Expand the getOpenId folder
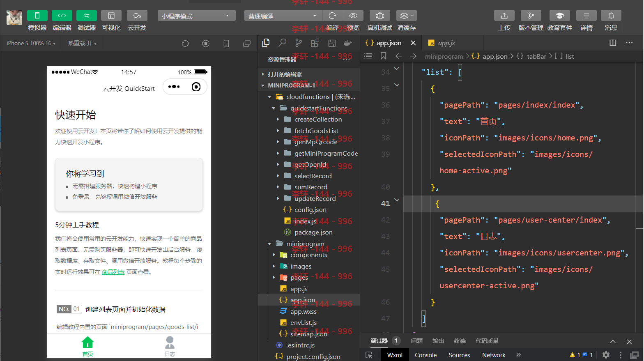 tap(308, 165)
